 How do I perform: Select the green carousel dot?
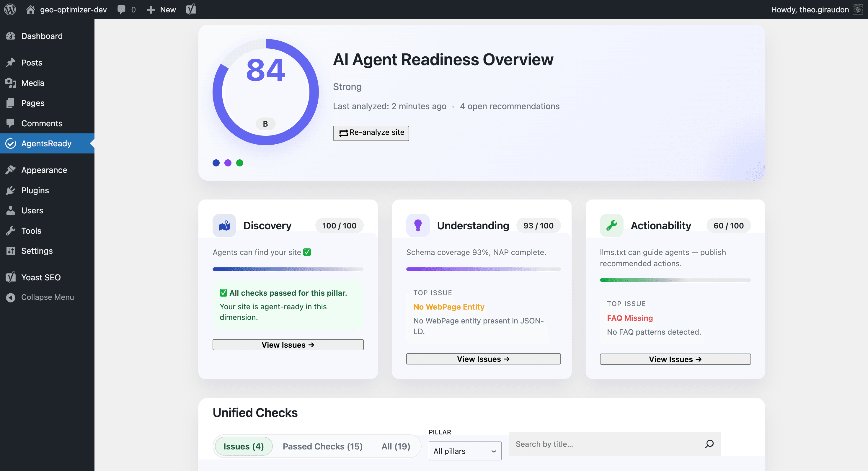pos(240,163)
